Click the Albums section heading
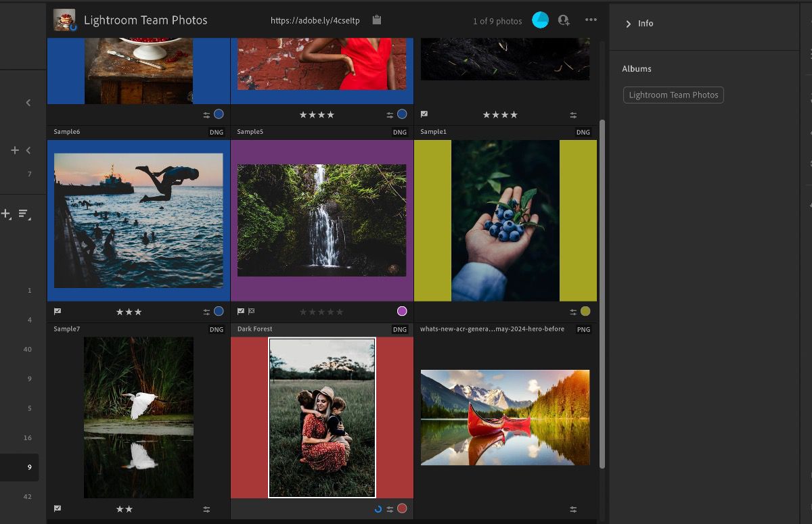This screenshot has height=524, width=812. 637,68
